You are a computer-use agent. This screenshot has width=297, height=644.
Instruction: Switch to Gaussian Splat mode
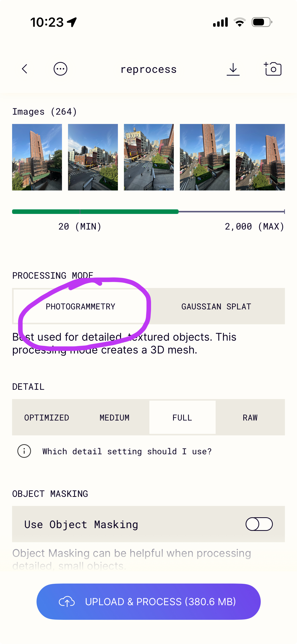tap(216, 306)
